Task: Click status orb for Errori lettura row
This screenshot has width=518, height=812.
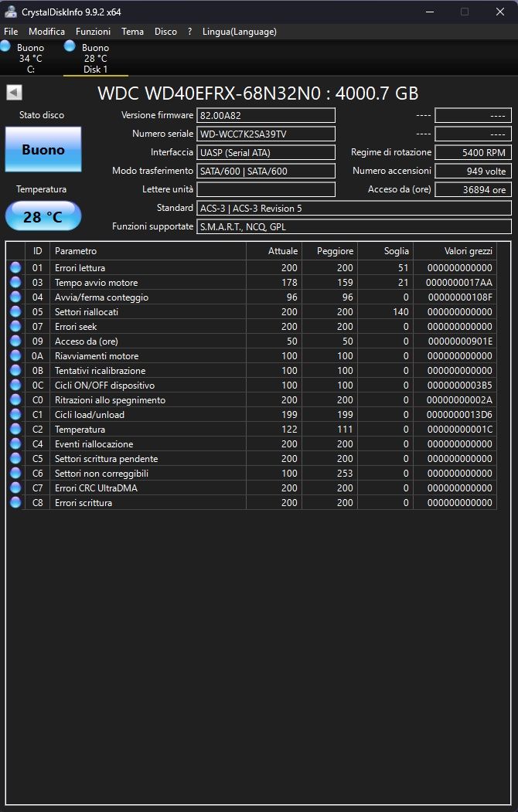Action: coord(15,268)
